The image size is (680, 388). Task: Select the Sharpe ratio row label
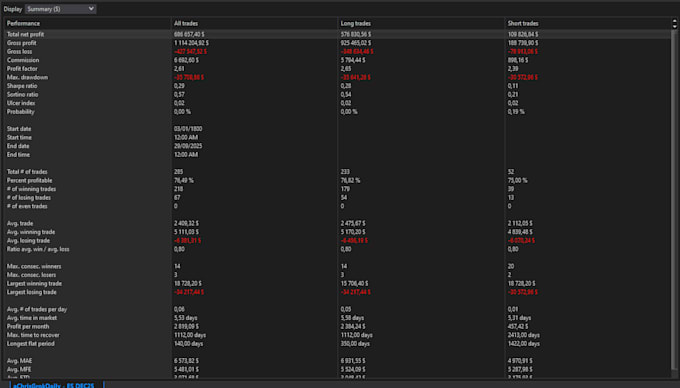[22, 86]
